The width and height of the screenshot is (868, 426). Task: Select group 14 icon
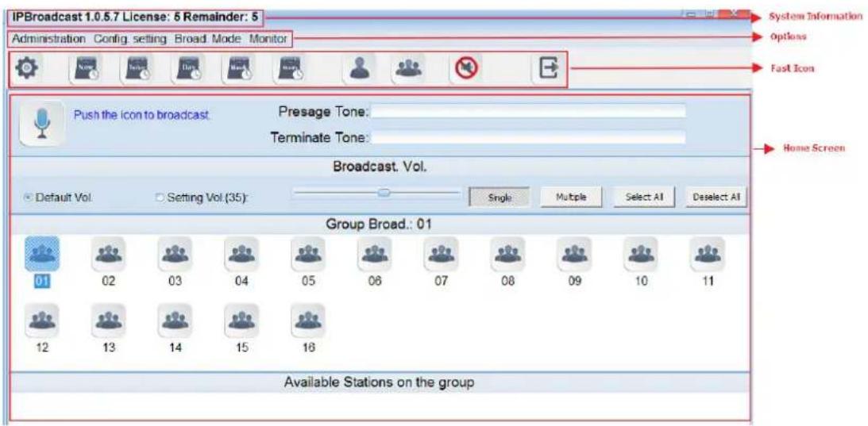click(x=175, y=320)
